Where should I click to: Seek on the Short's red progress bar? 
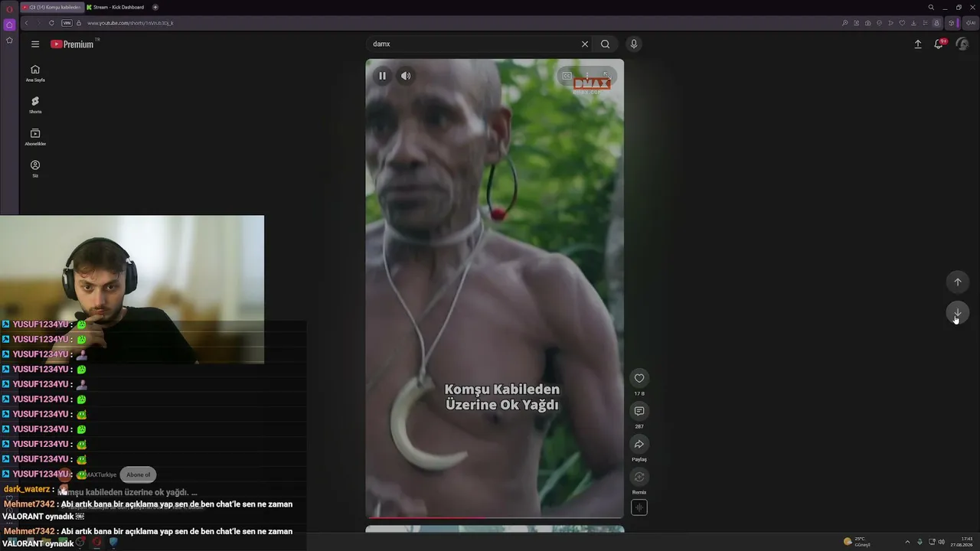point(495,517)
